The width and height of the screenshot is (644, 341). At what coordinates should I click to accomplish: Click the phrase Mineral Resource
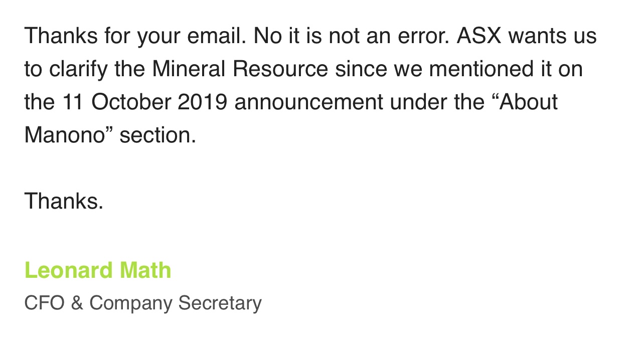[240, 69]
